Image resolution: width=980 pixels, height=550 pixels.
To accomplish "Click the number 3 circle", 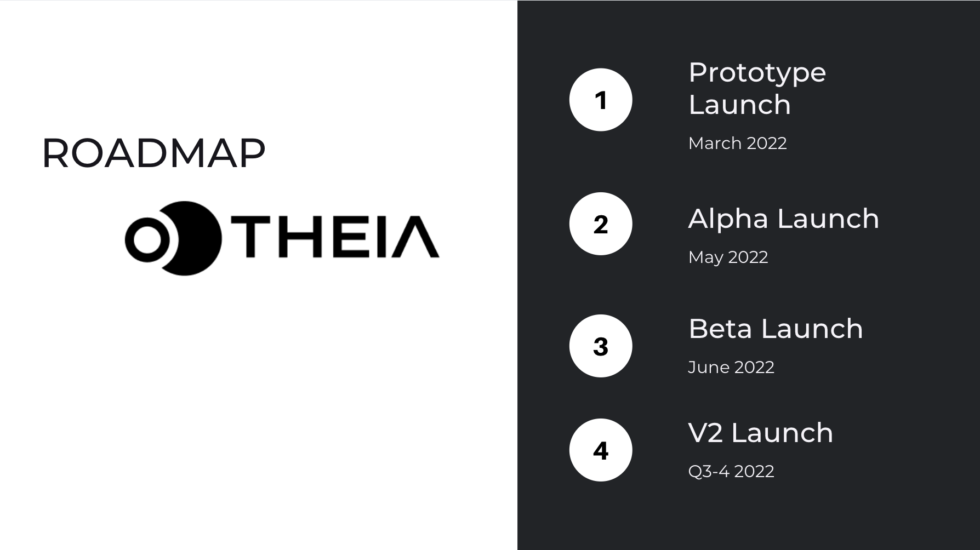I will pos(601,346).
